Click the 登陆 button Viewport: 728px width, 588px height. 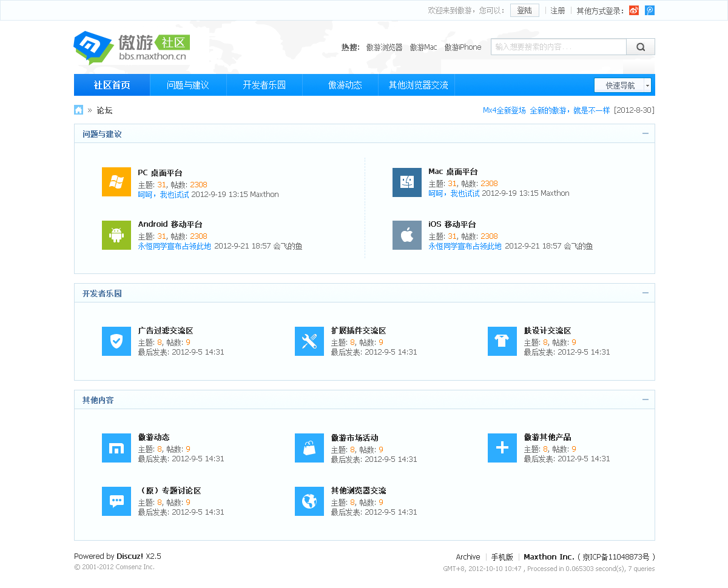(525, 10)
